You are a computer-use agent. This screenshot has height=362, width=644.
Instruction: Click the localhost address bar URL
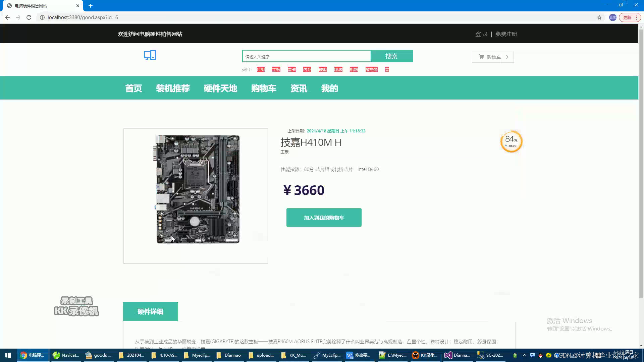[83, 17]
